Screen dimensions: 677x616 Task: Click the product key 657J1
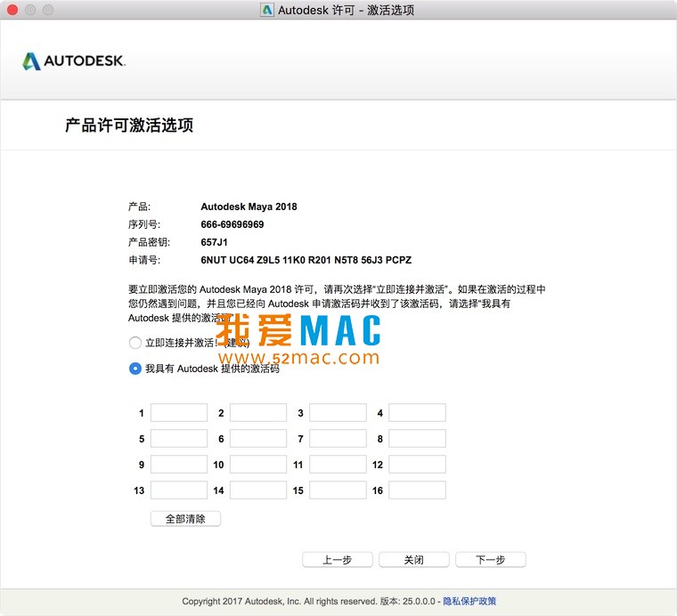pos(214,242)
